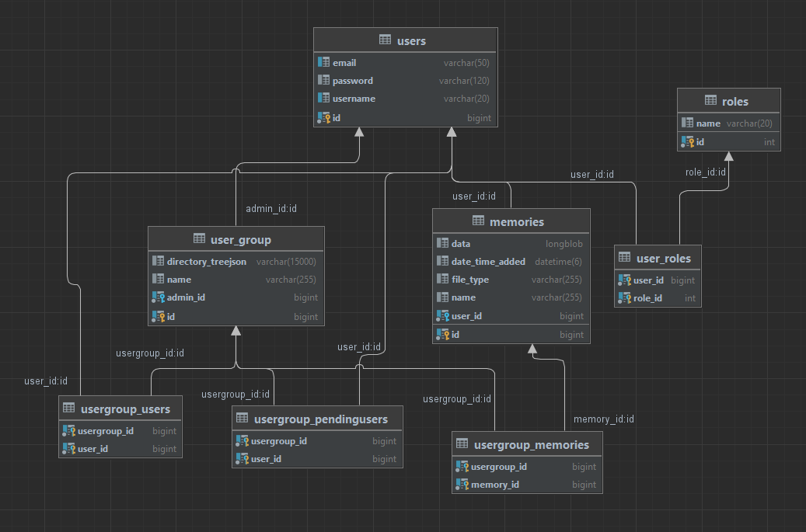Click the role_id:id relationship label
This screenshot has height=532, width=806.
pyautogui.click(x=705, y=172)
